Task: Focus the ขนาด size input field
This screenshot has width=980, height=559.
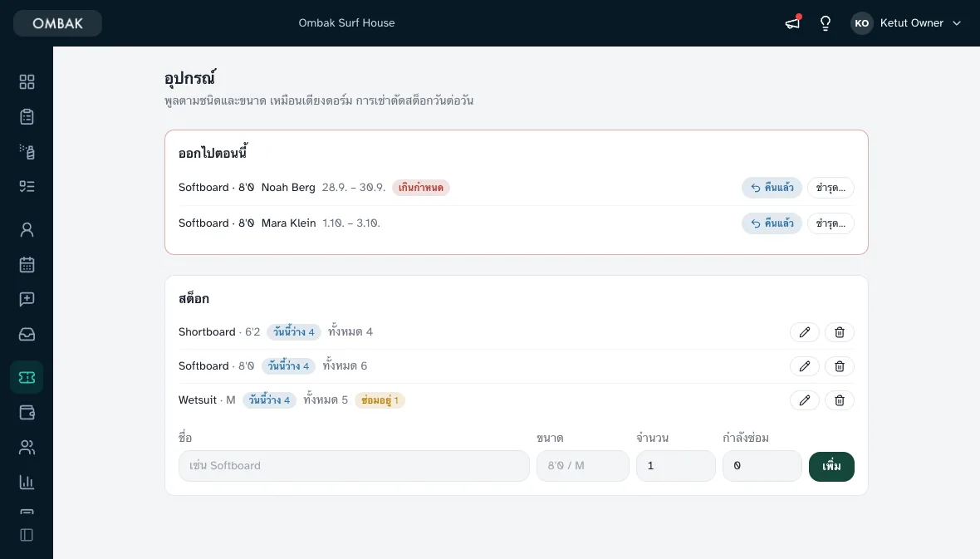Action: (582, 466)
